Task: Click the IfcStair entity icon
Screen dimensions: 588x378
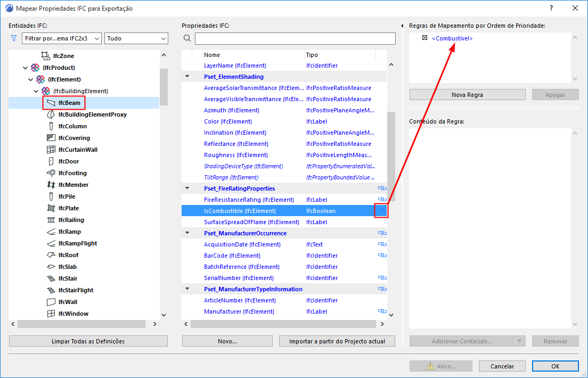Action: click(x=51, y=278)
